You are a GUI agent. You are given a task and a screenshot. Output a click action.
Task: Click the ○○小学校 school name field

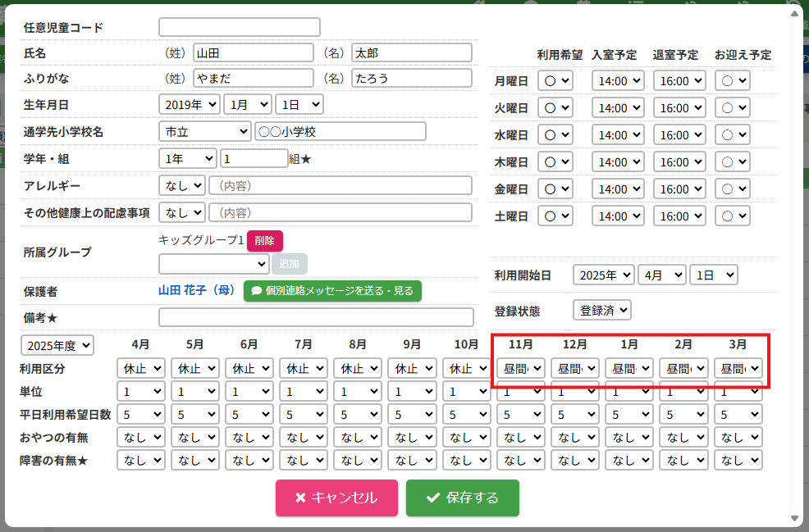coord(340,132)
